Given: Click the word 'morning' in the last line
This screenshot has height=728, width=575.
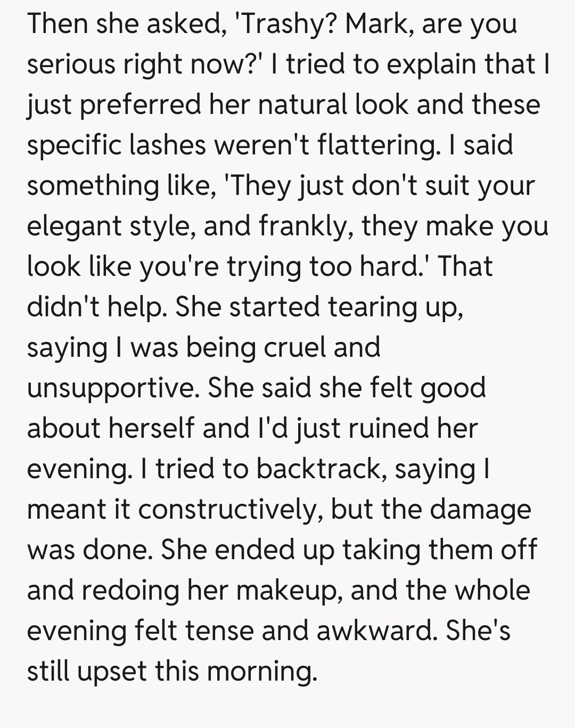Looking at the screenshot, I should click(x=261, y=672).
